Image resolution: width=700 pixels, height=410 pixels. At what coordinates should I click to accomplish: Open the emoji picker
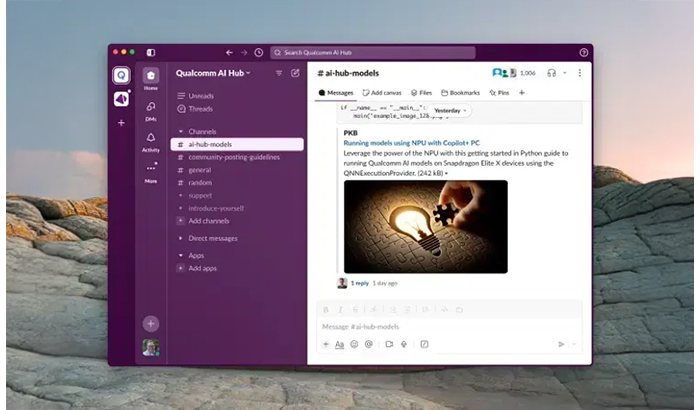coord(354,344)
